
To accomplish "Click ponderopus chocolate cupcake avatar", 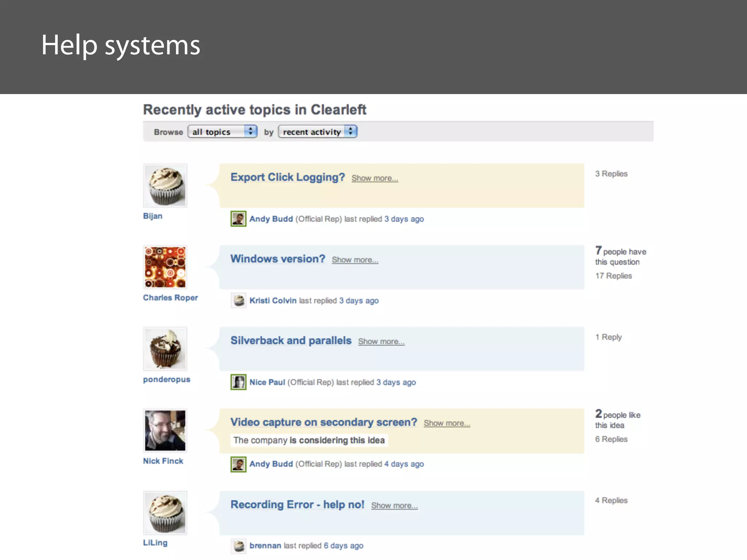I will point(165,349).
